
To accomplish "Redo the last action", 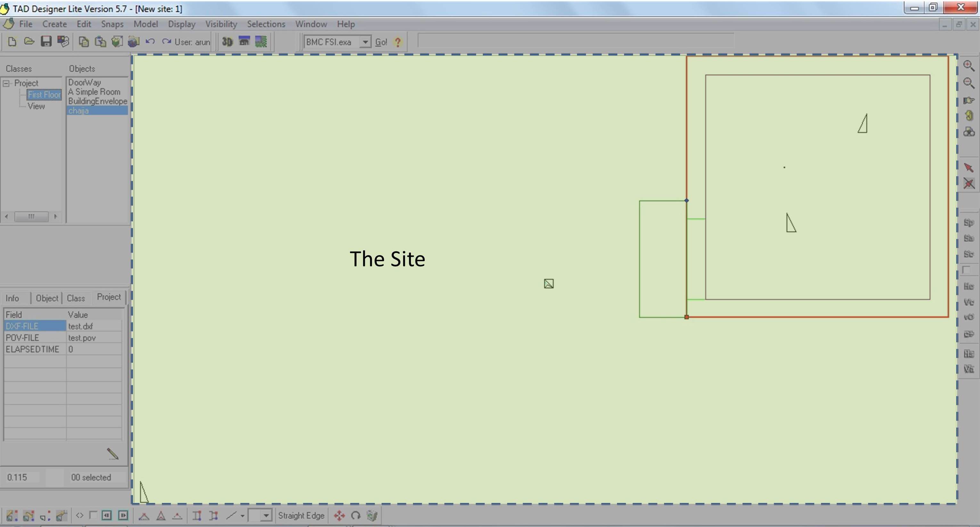I will 166,41.
